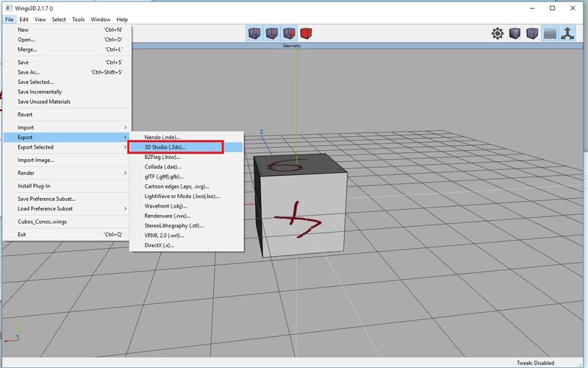Viewport: 588px width, 368px height.
Task: Choose Revert menu entry
Action: click(67, 115)
